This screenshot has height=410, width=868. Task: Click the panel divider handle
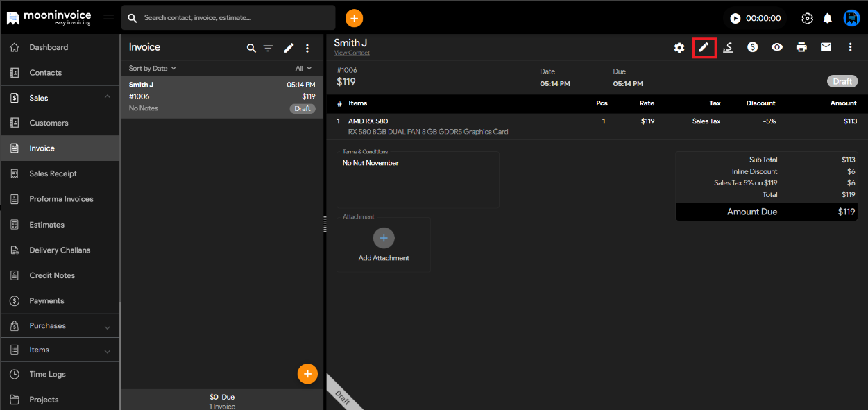click(325, 224)
